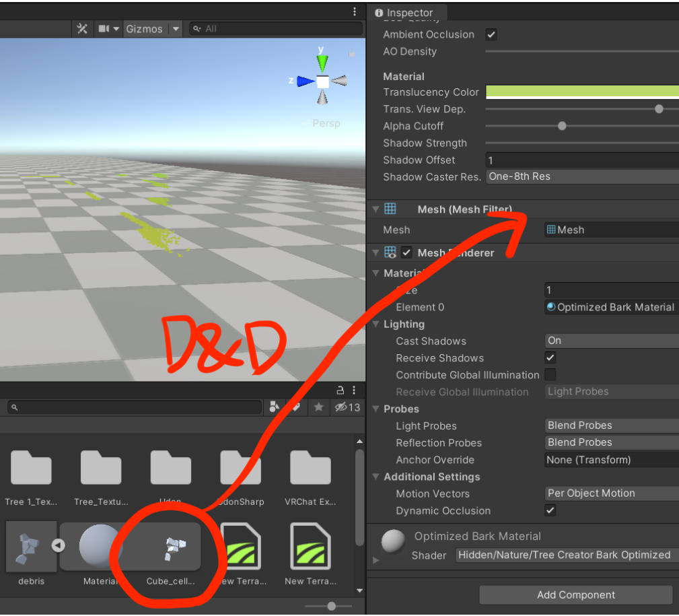Click the green Y axis gizmo cone
Image resolution: width=679 pixels, height=616 pixels.
coord(322,63)
